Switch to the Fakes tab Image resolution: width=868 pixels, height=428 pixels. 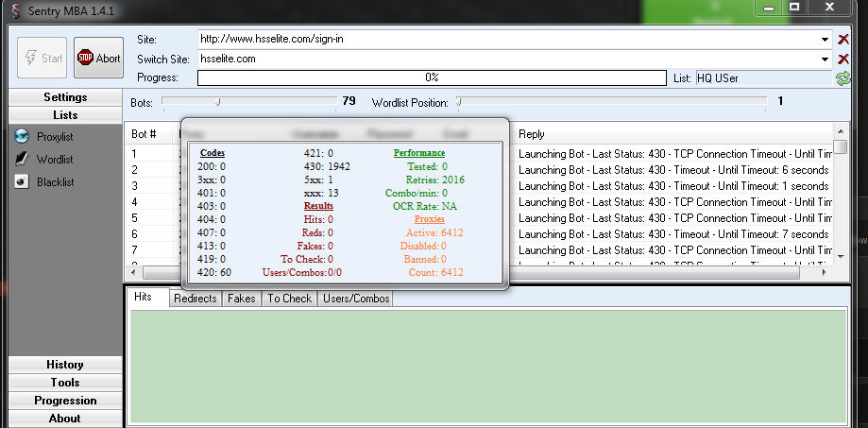tap(242, 299)
